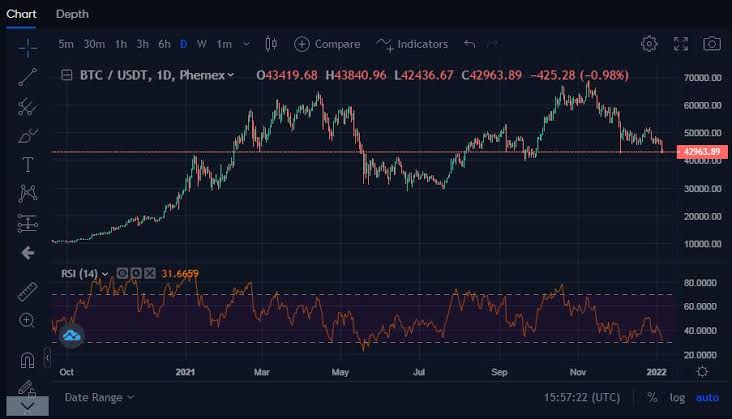Expand the RSI (14) indicator dropdown
The width and height of the screenshot is (732, 419).
tap(105, 273)
